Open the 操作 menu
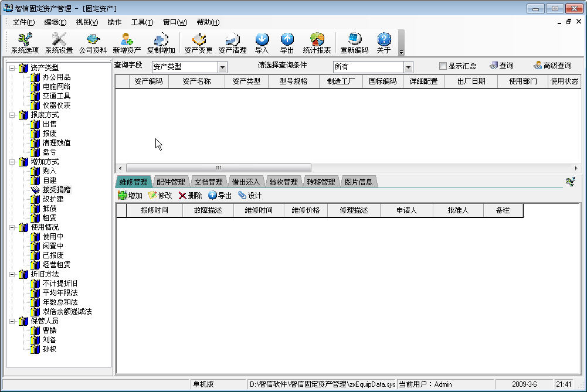This screenshot has height=392, width=587. click(x=114, y=22)
